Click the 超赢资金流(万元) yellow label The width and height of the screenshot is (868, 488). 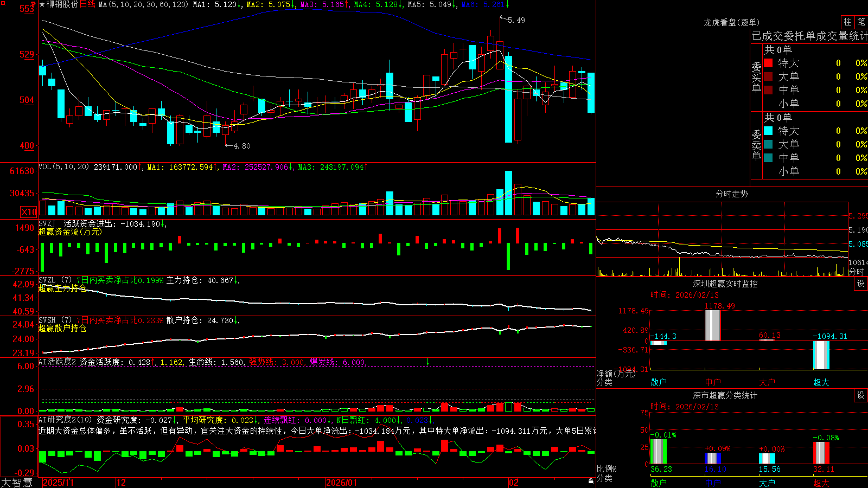coord(70,232)
